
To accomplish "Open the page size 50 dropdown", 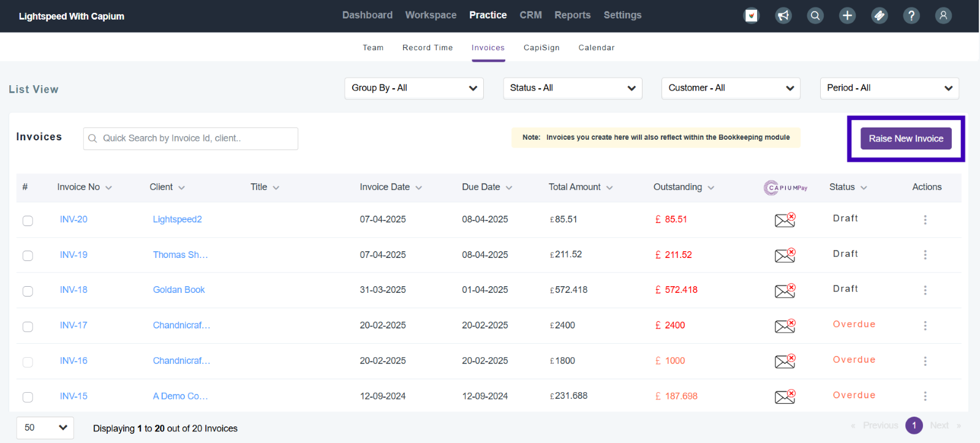I will pyautogui.click(x=45, y=428).
